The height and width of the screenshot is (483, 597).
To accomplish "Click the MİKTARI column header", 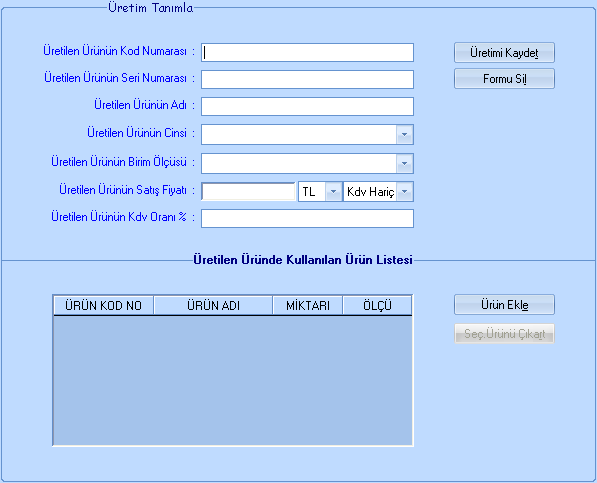I will (x=308, y=306).
